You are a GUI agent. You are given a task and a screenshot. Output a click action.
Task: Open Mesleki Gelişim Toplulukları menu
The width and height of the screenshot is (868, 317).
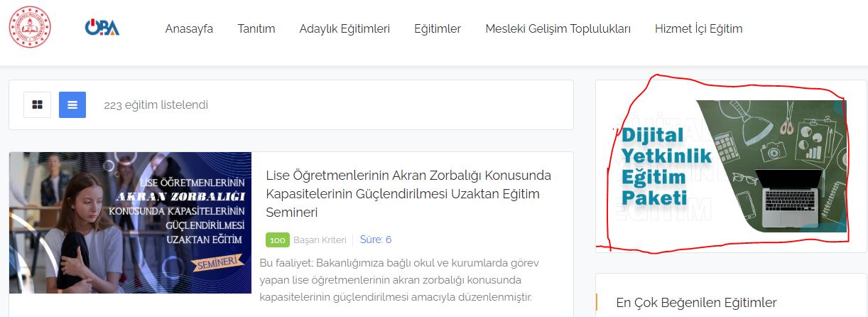coord(558,29)
